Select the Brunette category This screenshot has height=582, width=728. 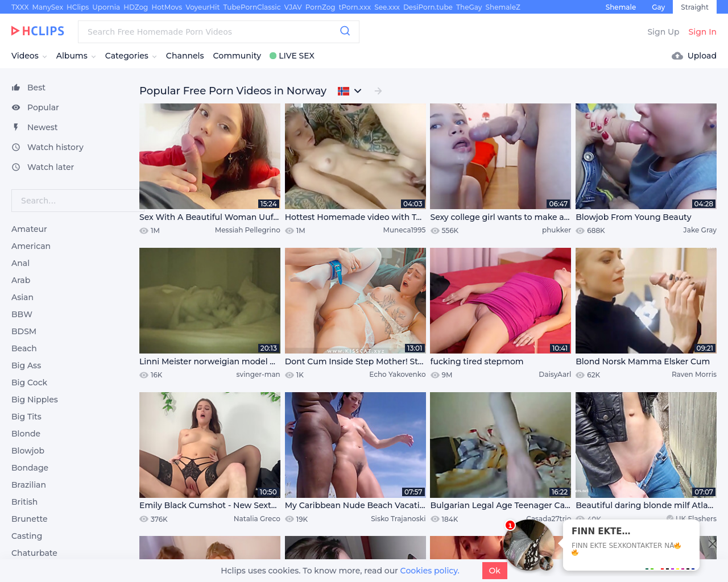(30, 519)
